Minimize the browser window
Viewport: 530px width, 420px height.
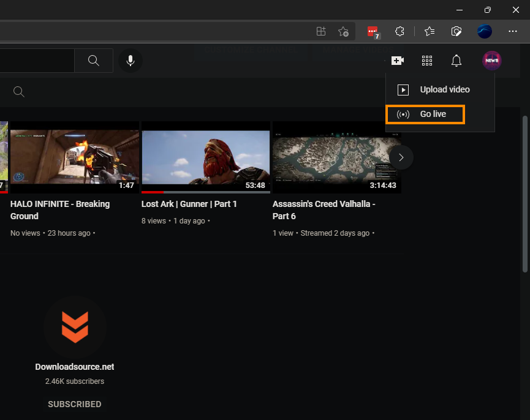(x=460, y=10)
